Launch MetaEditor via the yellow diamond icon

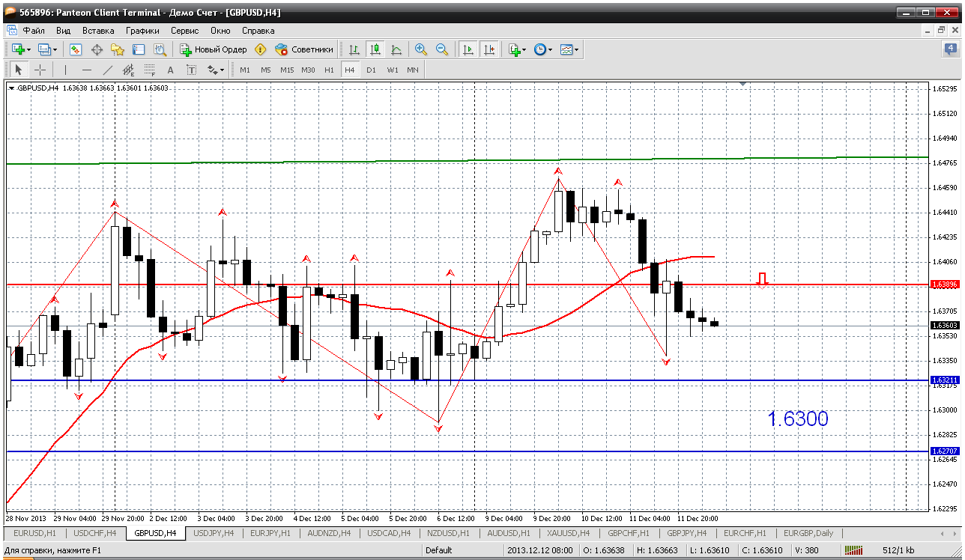[260, 49]
